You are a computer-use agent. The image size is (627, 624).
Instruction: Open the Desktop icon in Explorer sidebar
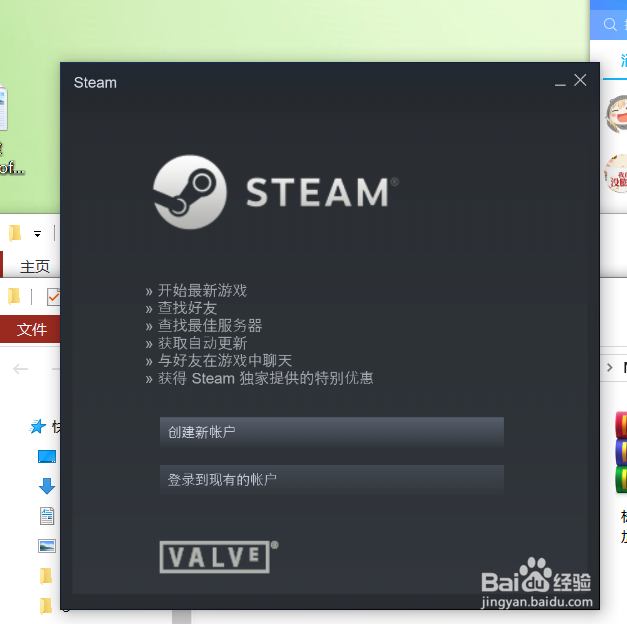coord(47,456)
